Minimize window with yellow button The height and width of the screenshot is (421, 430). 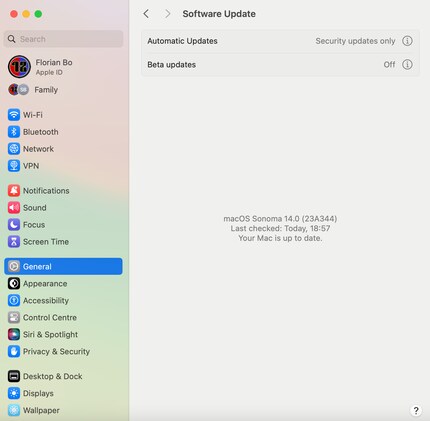point(26,14)
